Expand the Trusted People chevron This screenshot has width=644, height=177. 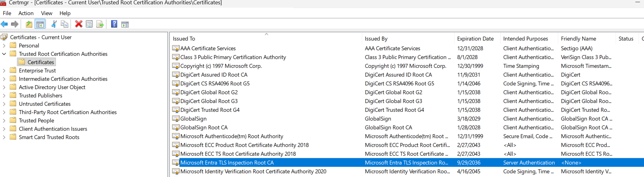[4, 121]
